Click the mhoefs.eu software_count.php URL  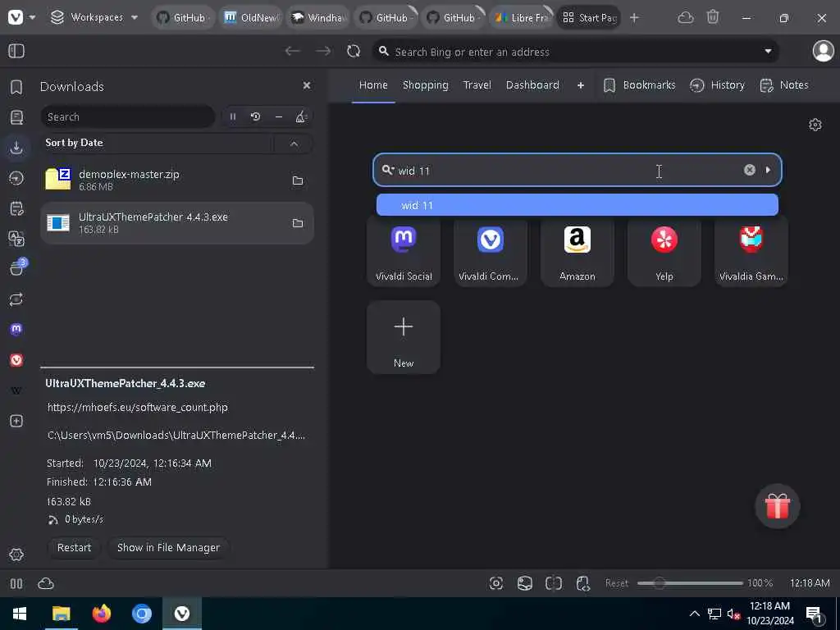point(138,407)
